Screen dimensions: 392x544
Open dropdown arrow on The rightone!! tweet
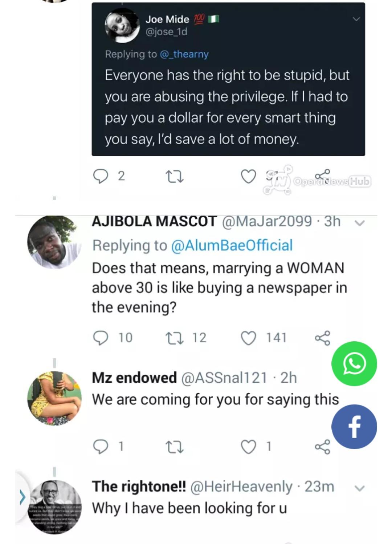359,488
